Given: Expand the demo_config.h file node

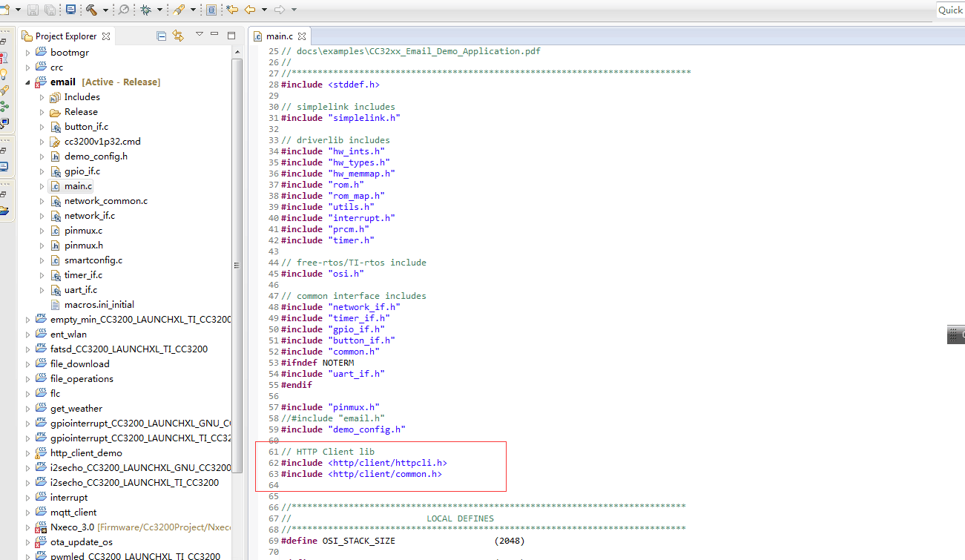Looking at the screenshot, I should point(42,157).
